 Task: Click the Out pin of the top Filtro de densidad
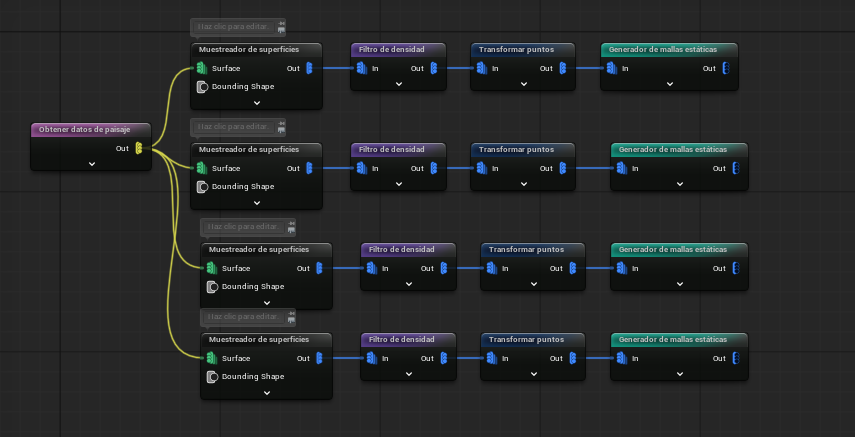(433, 68)
